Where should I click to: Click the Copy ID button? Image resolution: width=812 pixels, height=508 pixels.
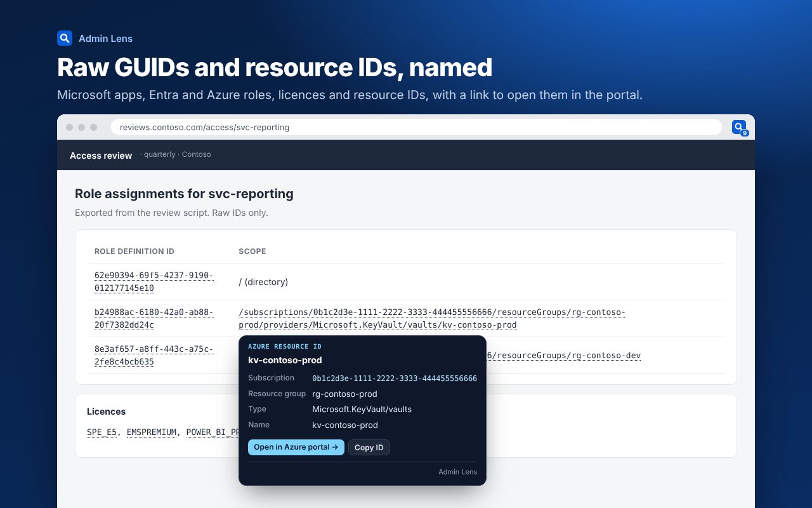click(x=369, y=447)
